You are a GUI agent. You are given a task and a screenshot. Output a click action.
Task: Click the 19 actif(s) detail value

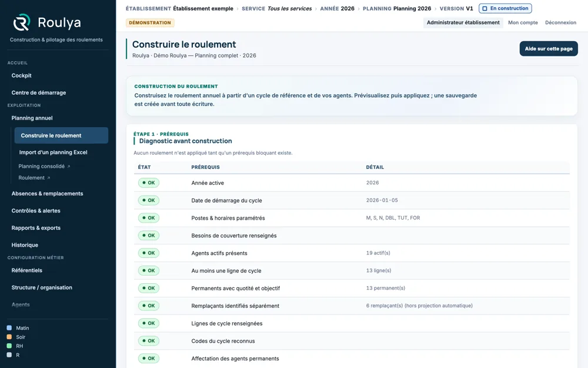[x=378, y=253]
